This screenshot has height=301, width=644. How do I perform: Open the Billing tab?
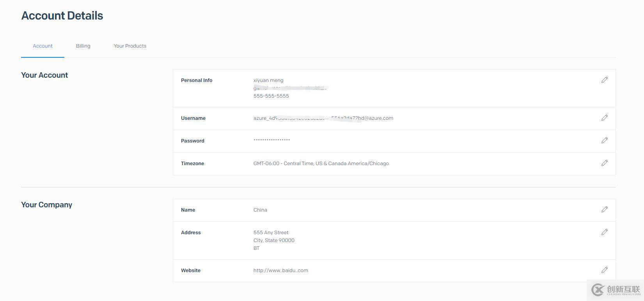tap(83, 46)
